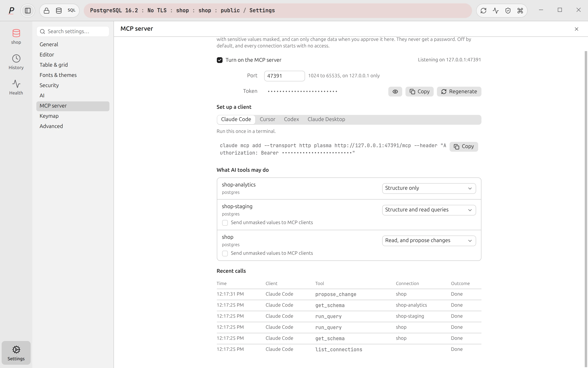588x368 pixels.
Task: Click the refresh icon at top right
Action: coord(483,10)
